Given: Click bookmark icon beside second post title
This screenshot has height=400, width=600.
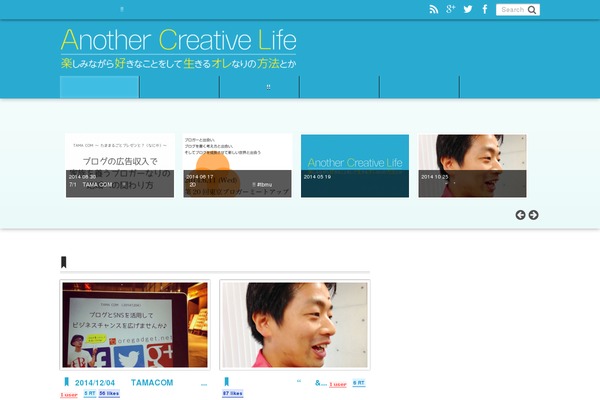Looking at the screenshot, I should [x=227, y=382].
